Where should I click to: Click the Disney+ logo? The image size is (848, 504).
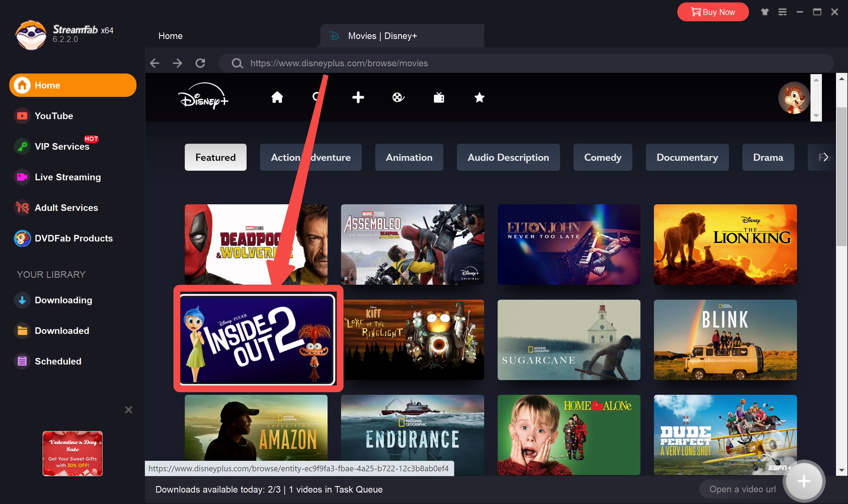click(203, 96)
